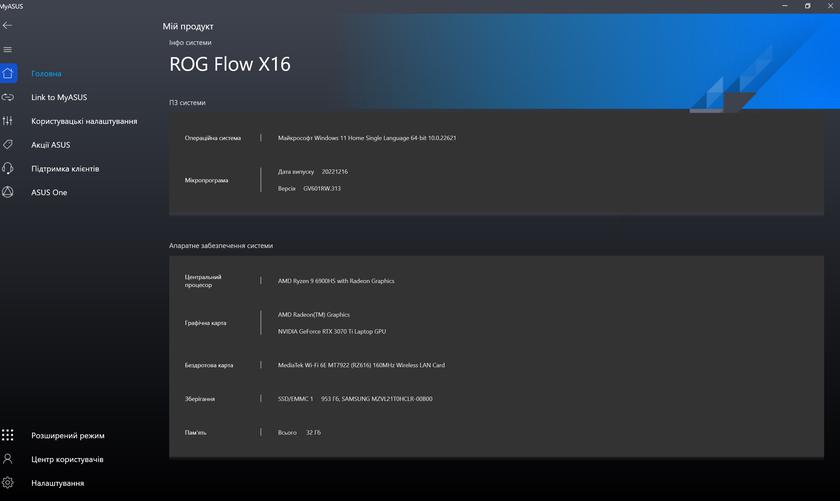Screen dimensions: 840x501
Task: Open the user center person icon
Action: pos(8,459)
